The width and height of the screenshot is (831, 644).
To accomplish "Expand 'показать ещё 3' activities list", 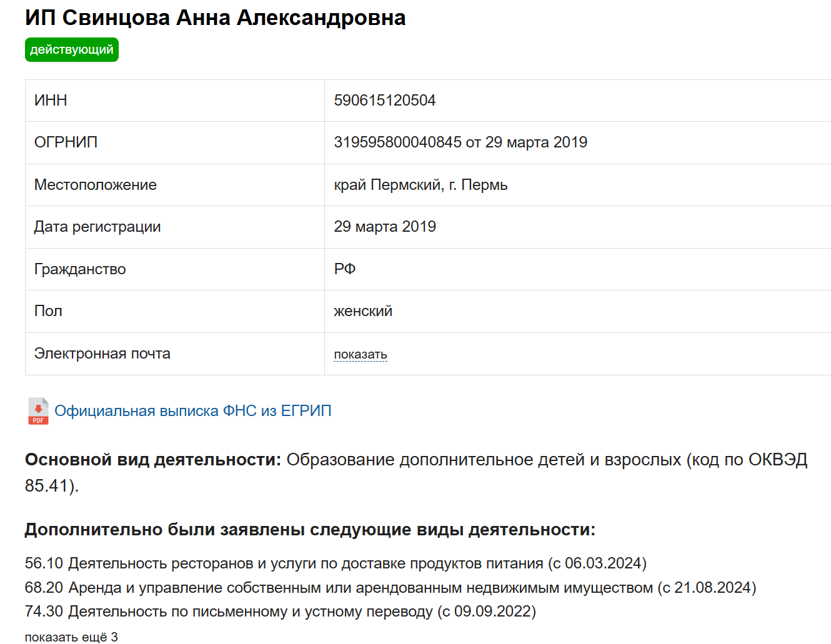I will click(71, 637).
